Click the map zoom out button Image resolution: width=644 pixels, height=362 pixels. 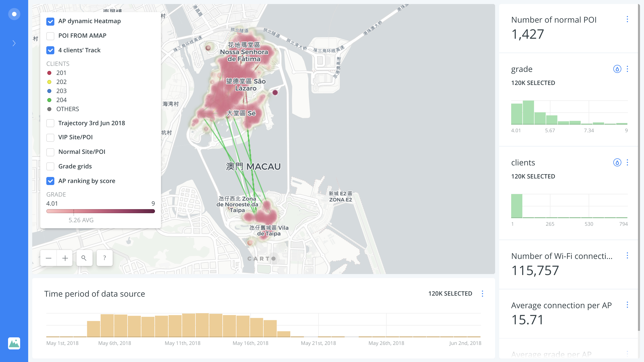tap(49, 258)
